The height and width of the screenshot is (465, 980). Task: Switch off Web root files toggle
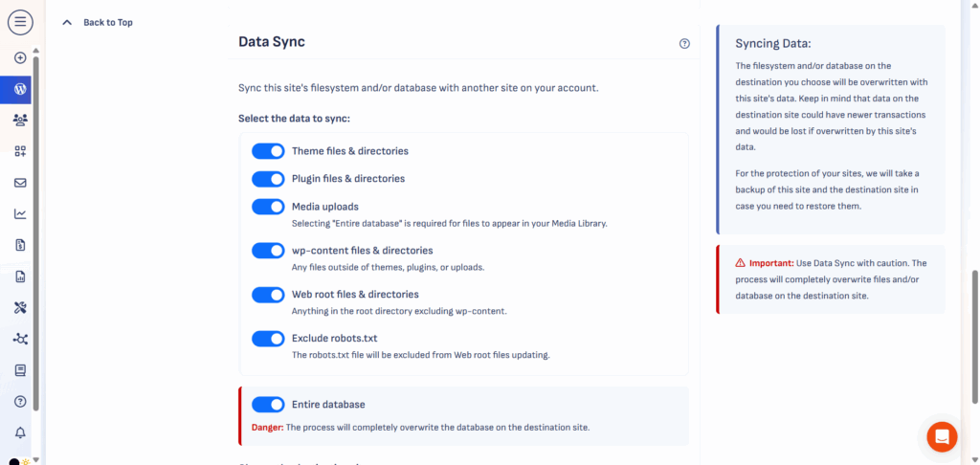coord(268,295)
